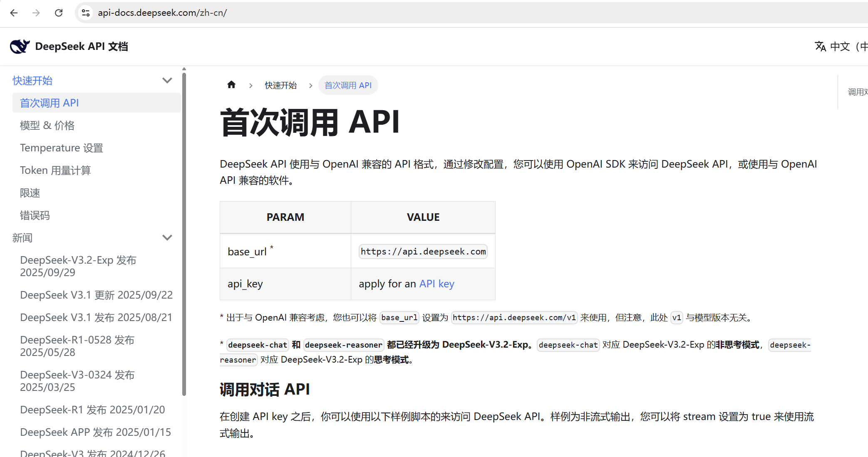The height and width of the screenshot is (457, 868).
Task: Select 模型 & 价格 in sidebar
Action: [47, 126]
